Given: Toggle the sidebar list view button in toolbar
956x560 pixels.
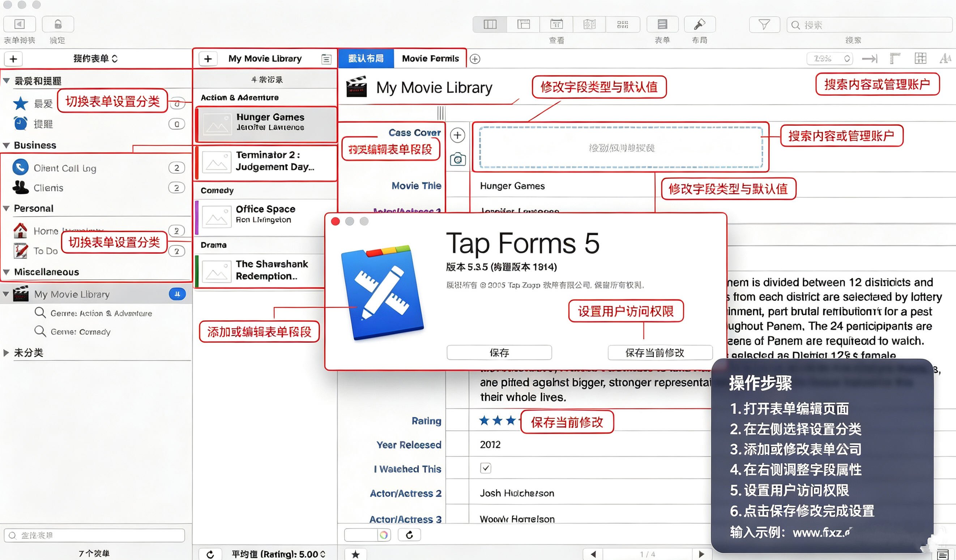Looking at the screenshot, I should (x=20, y=24).
